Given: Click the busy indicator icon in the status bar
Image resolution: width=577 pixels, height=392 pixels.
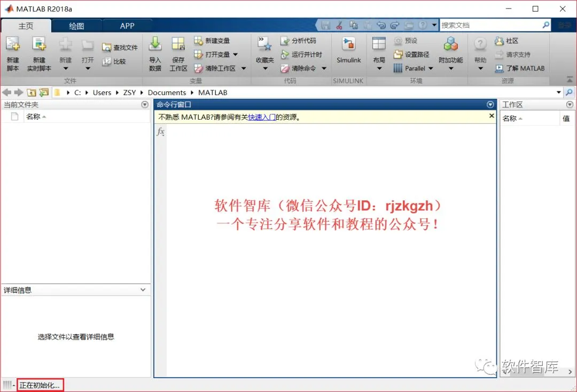Looking at the screenshot, I should click(x=7, y=385).
